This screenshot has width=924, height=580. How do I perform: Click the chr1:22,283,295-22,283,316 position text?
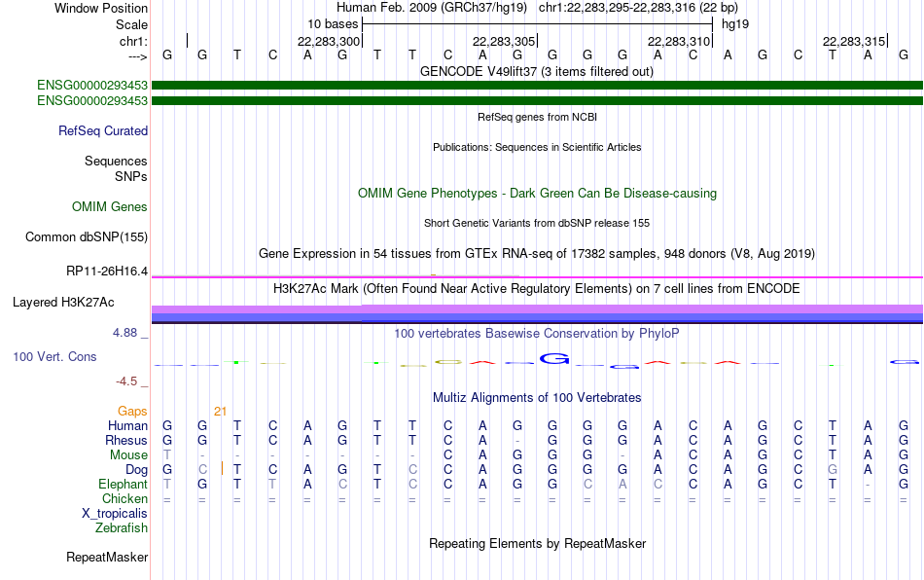pyautogui.click(x=638, y=8)
